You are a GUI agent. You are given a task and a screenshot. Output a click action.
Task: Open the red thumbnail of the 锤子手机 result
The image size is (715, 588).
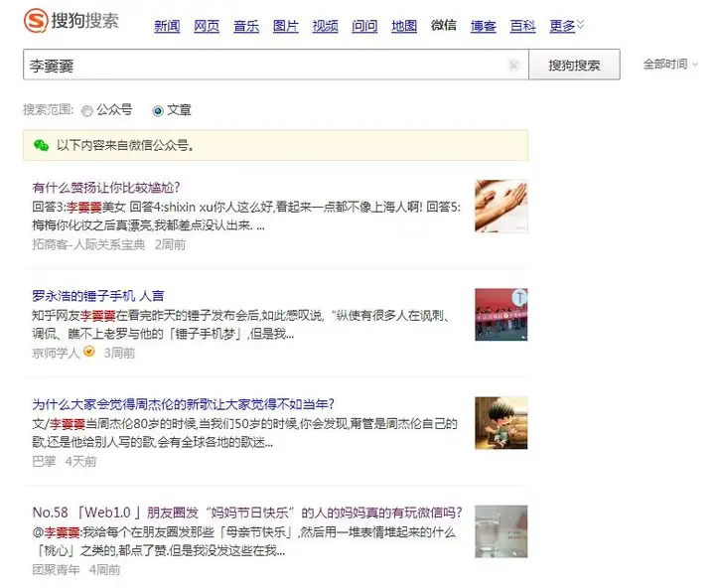501,314
